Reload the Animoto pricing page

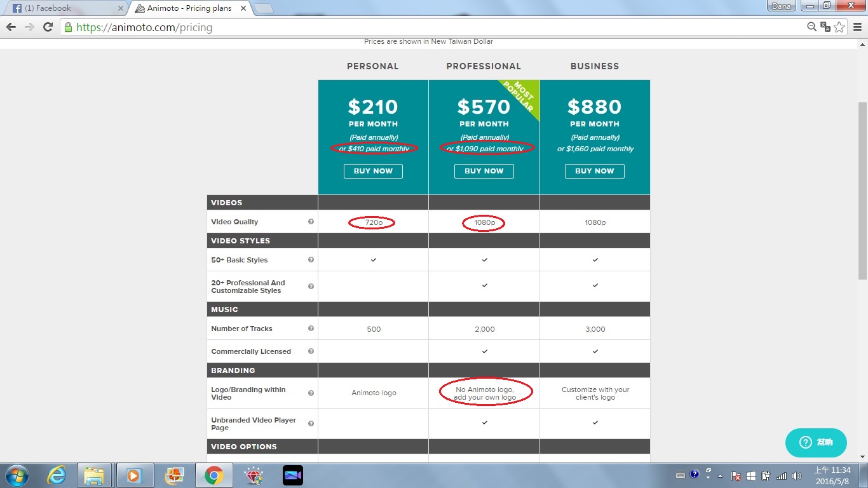48,27
